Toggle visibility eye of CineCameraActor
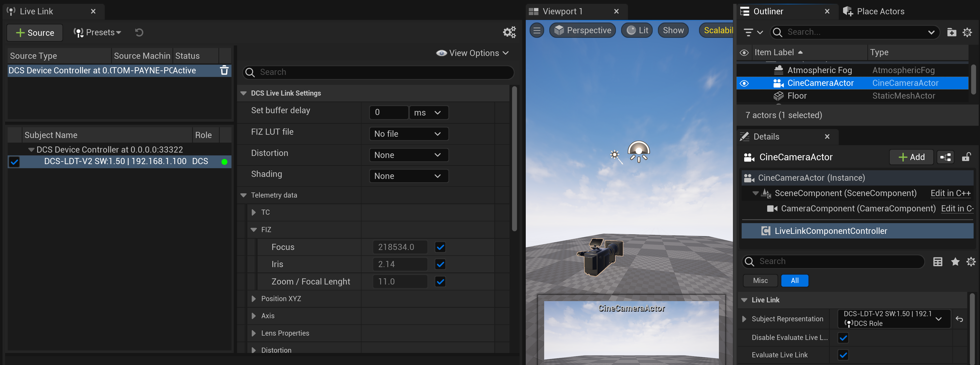The height and width of the screenshot is (365, 980). pyautogui.click(x=744, y=83)
